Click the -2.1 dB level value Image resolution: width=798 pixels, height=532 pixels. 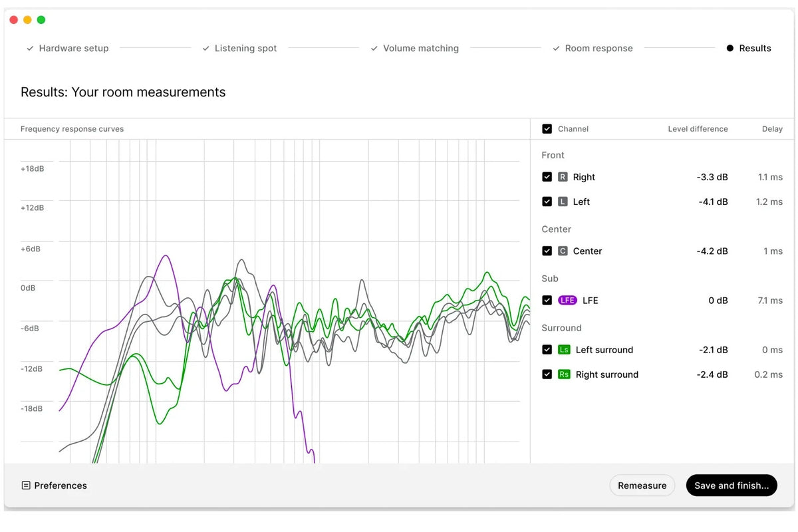[713, 350]
